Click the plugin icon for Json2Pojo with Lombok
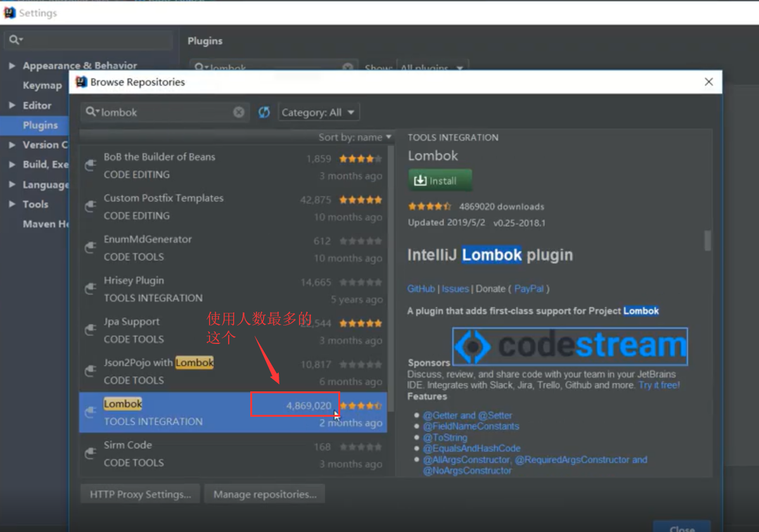The height and width of the screenshot is (532, 759). 91,371
